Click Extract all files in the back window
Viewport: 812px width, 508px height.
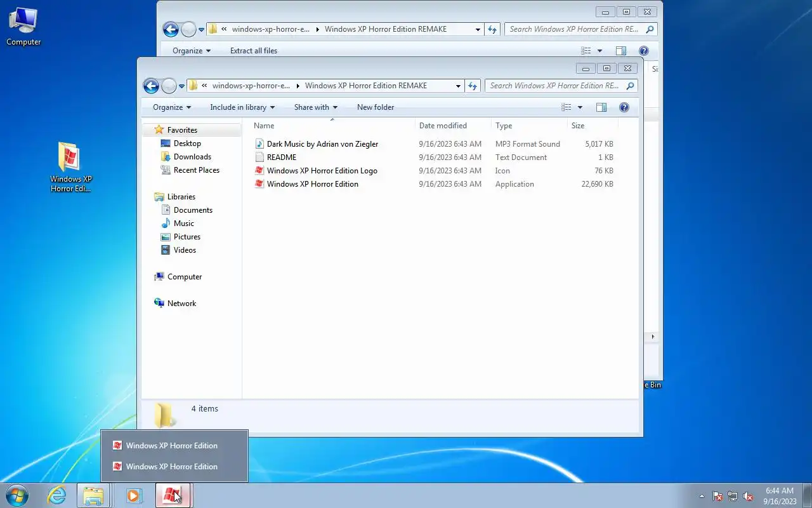[x=254, y=51]
